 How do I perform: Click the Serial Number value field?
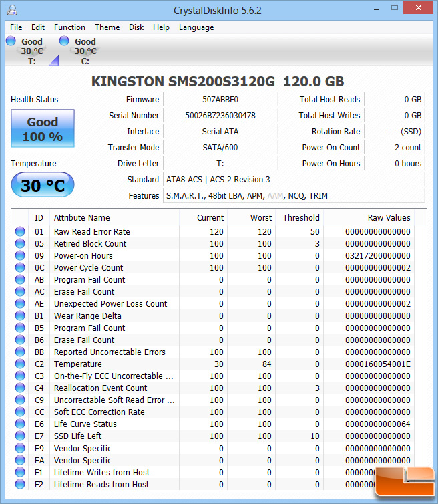tap(220, 116)
